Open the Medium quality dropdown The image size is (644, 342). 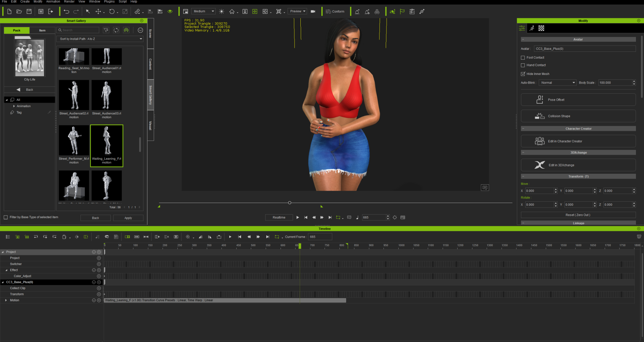(204, 11)
